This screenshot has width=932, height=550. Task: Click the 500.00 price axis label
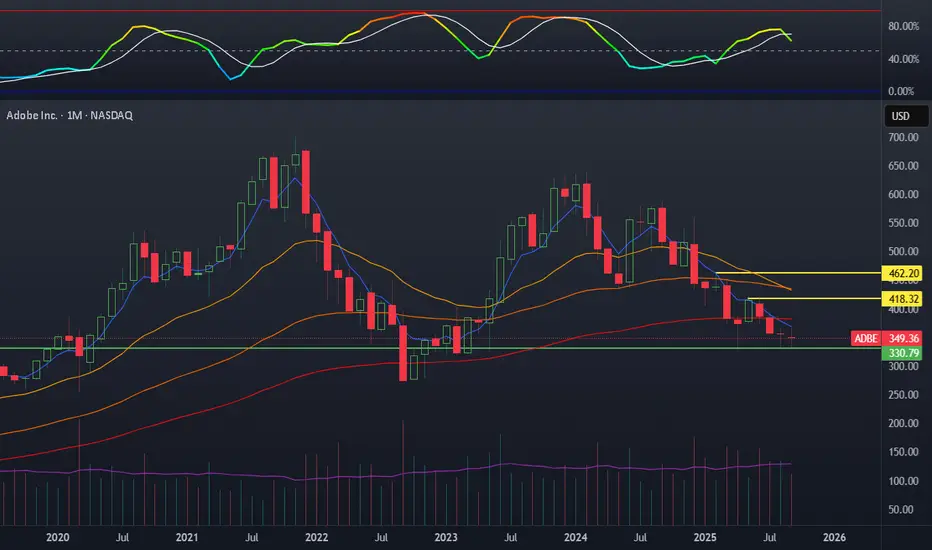point(903,252)
